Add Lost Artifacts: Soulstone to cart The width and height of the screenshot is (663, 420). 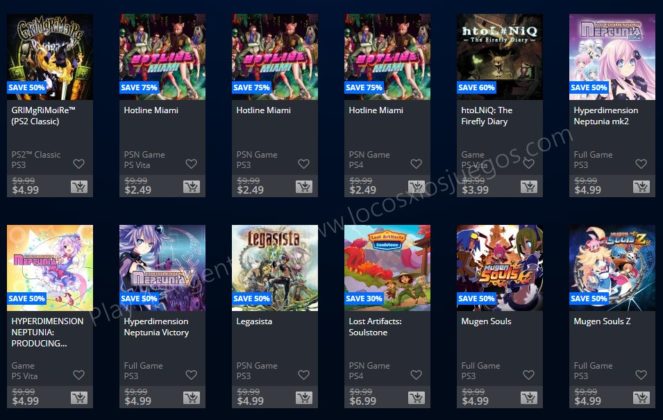[416, 398]
